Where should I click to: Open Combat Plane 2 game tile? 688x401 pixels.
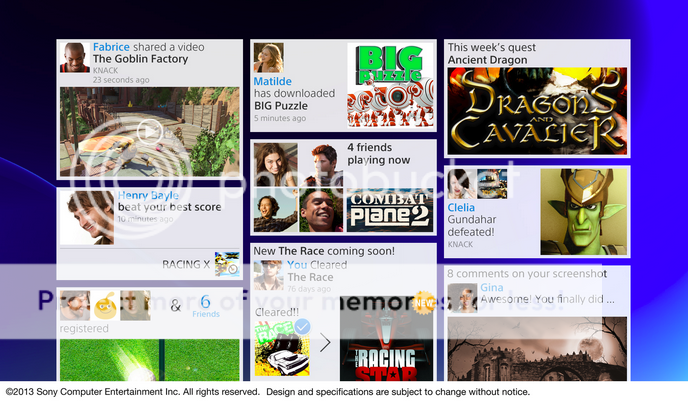tap(390, 210)
